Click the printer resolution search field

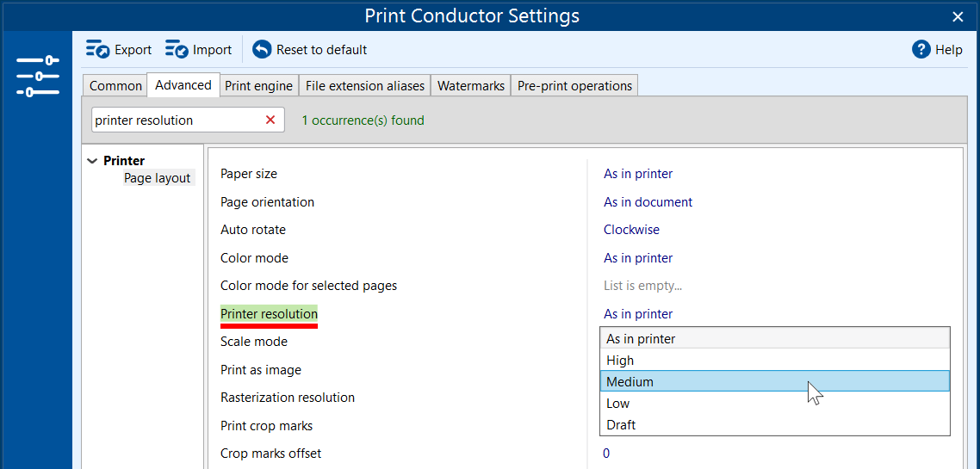[175, 120]
